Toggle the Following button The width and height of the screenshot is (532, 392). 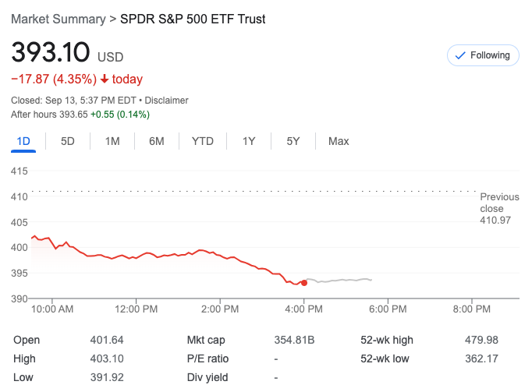point(483,55)
